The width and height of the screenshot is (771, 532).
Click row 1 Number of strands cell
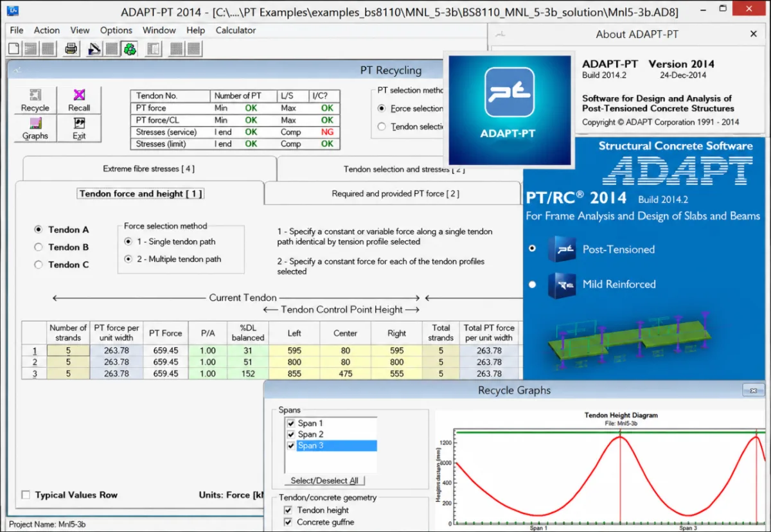tap(68, 351)
